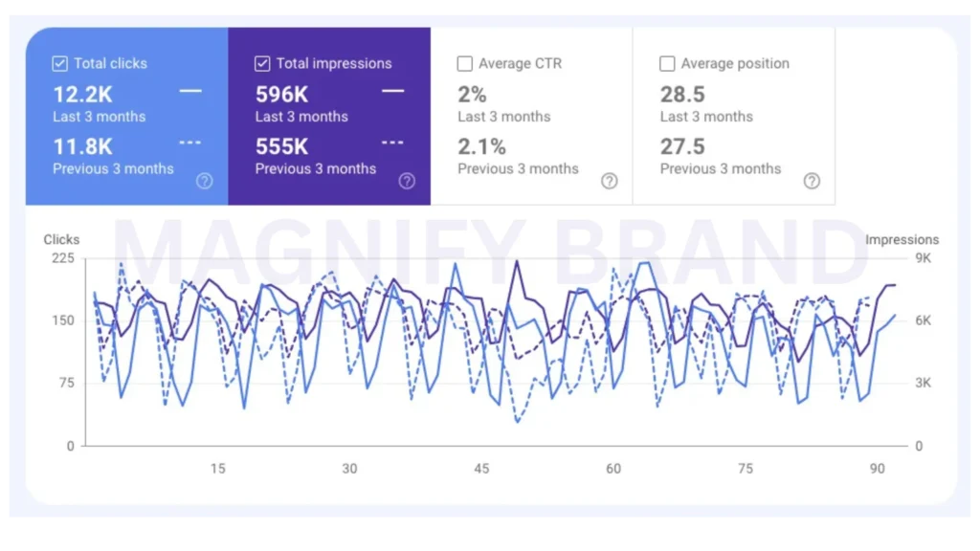
Task: Click the Impressions axis title
Action: 902,239
